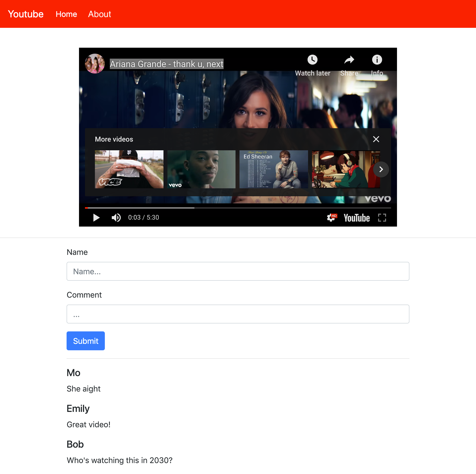Select the comment 'Great video!'
The image size is (476, 474).
point(88,425)
